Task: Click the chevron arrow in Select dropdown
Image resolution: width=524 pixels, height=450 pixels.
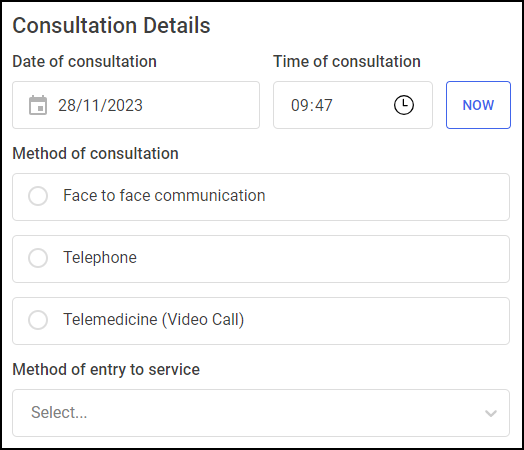Action: [491, 413]
